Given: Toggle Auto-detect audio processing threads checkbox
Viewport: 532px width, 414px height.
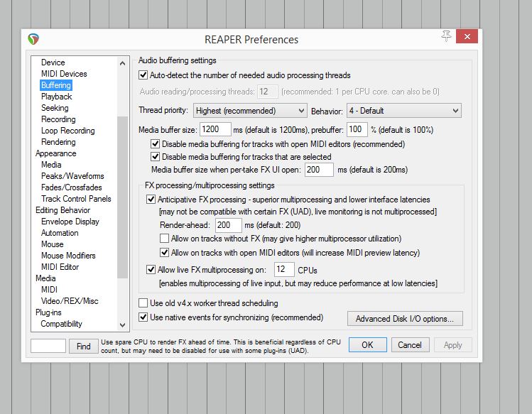Looking at the screenshot, I should (x=143, y=75).
